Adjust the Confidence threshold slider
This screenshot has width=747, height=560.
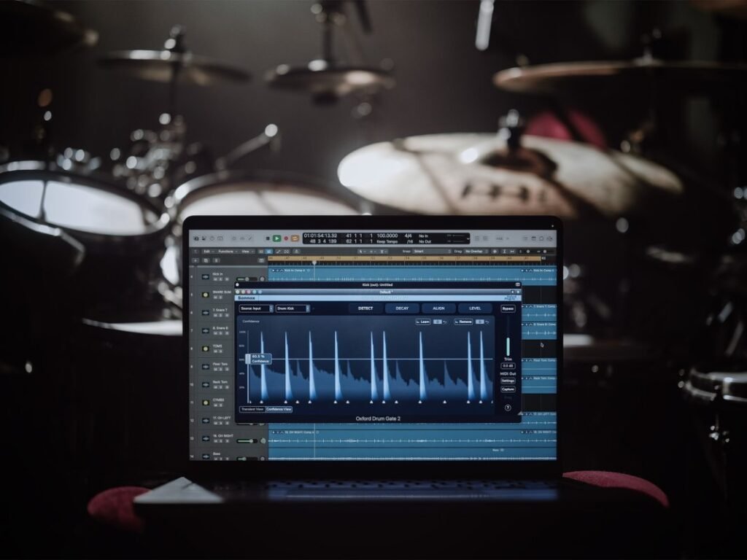pyautogui.click(x=247, y=358)
